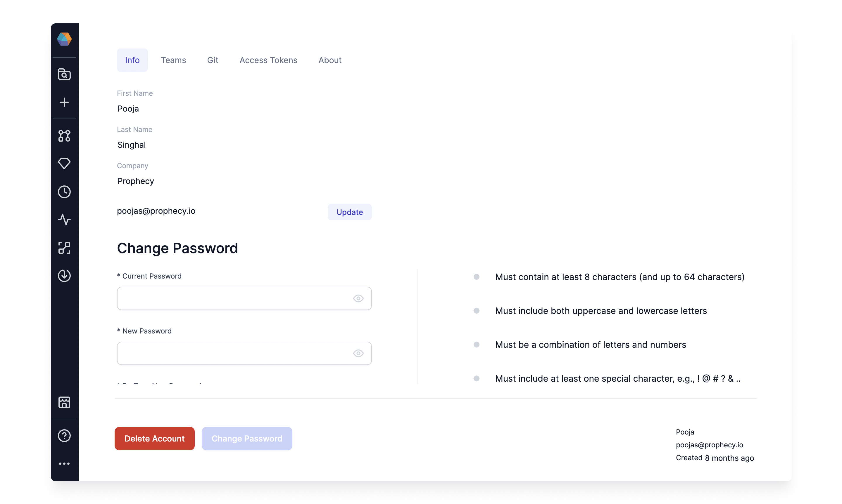Switch to the Access Tokens tab
Image resolution: width=842 pixels, height=504 pixels.
click(268, 60)
